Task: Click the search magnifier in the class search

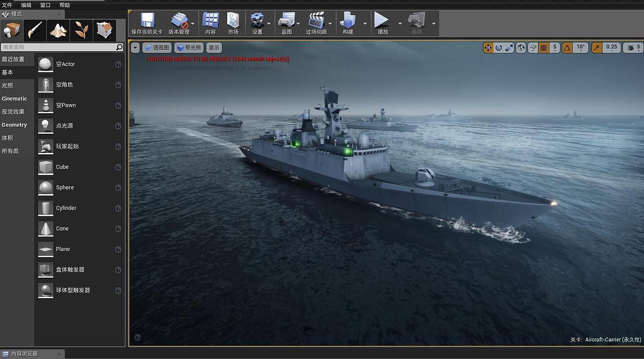Action: click(x=119, y=47)
